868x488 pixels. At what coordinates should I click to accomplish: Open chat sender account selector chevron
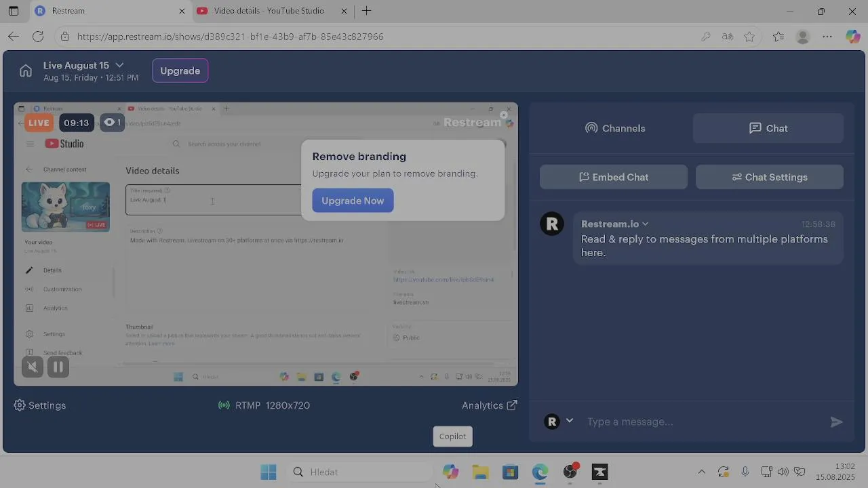570,421
